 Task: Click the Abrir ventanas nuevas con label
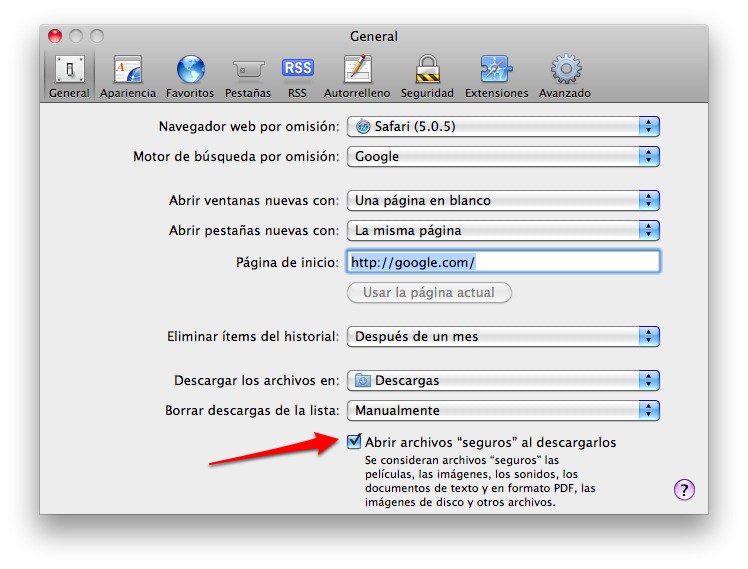pos(254,200)
